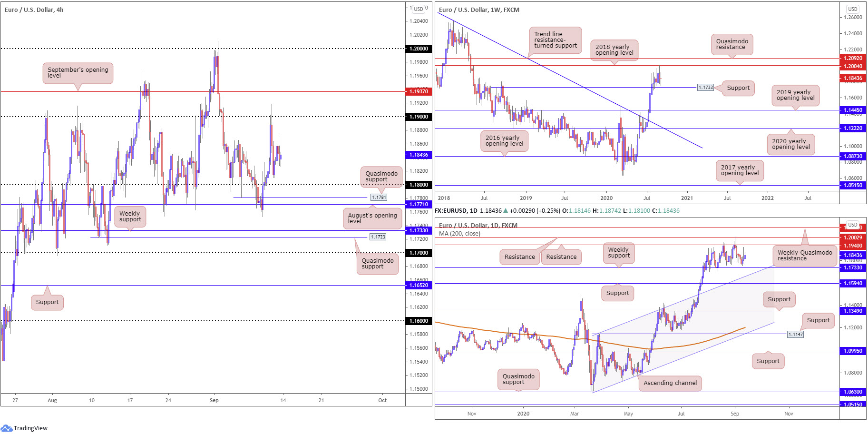Select the 'Support' callout below 1.09950 label
The height and width of the screenshot is (435, 868).
(x=768, y=361)
